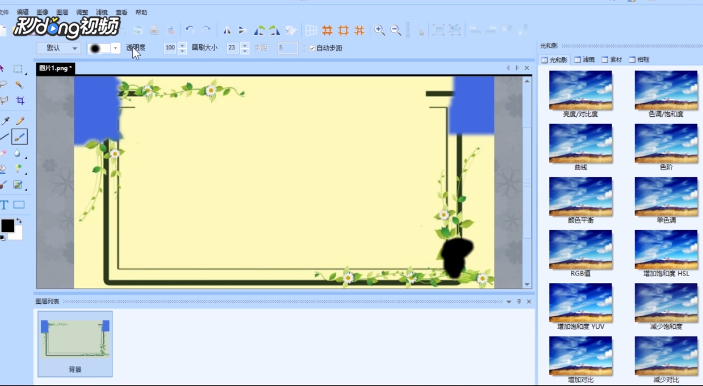Apply the 颜色平衡 effect thumbnail
The height and width of the screenshot is (386, 703).
[581, 196]
